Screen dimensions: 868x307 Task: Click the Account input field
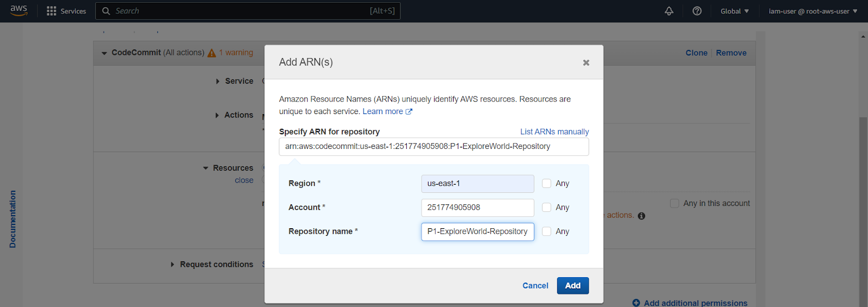[x=478, y=208]
